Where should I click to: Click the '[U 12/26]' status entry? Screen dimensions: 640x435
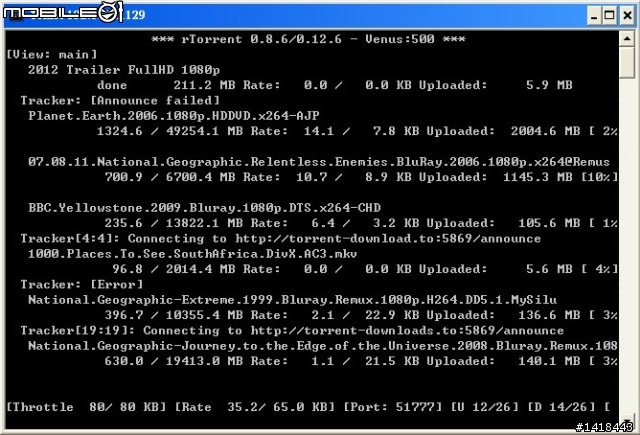pyautogui.click(x=485, y=407)
